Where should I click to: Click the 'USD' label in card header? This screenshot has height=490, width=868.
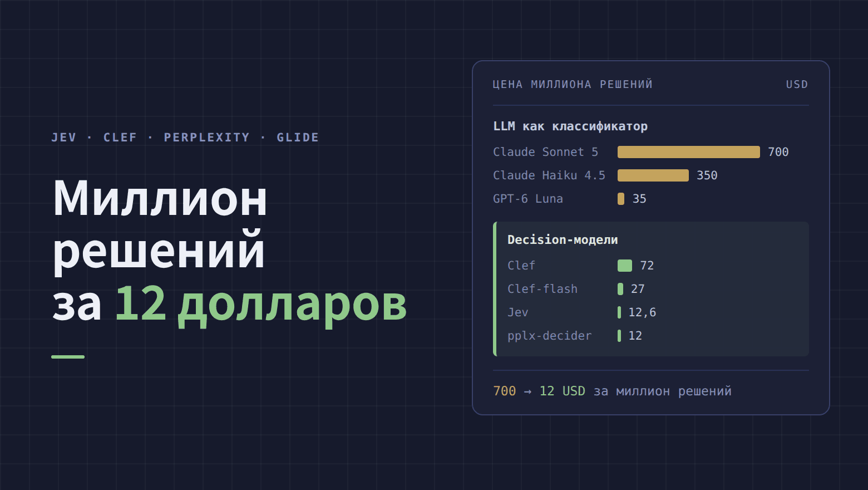(x=797, y=85)
